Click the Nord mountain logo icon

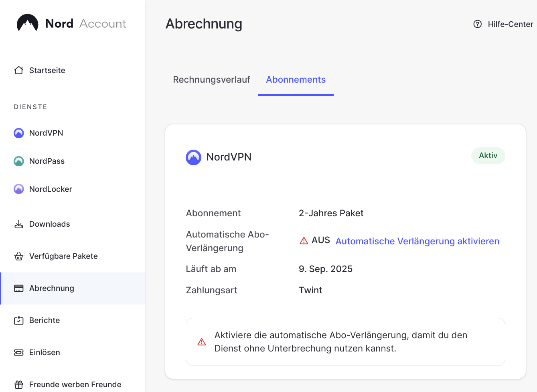tap(27, 23)
